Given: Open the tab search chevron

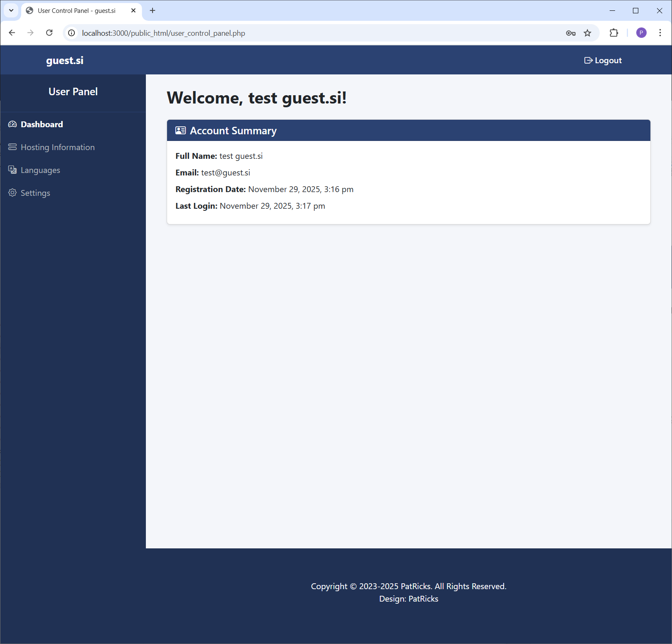Looking at the screenshot, I should pos(11,10).
